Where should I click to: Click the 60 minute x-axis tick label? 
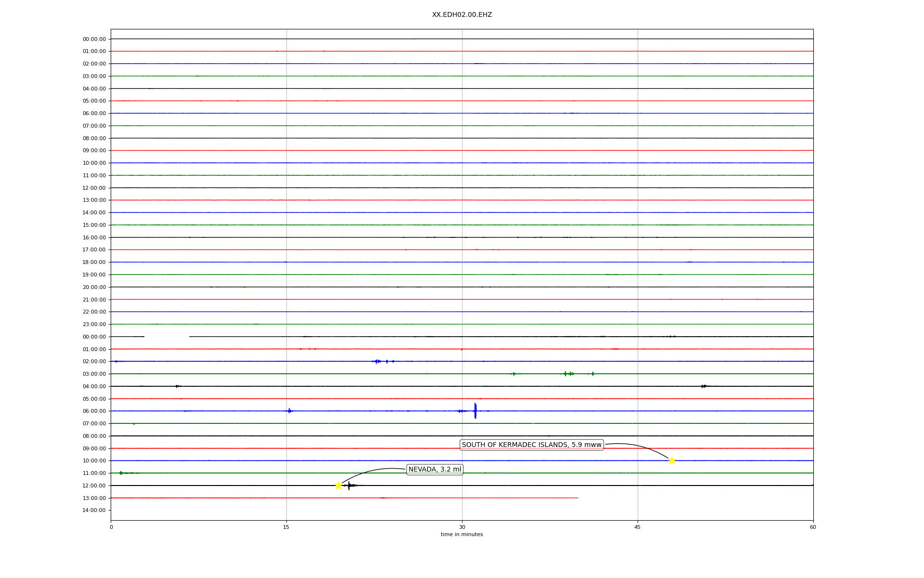point(813,527)
